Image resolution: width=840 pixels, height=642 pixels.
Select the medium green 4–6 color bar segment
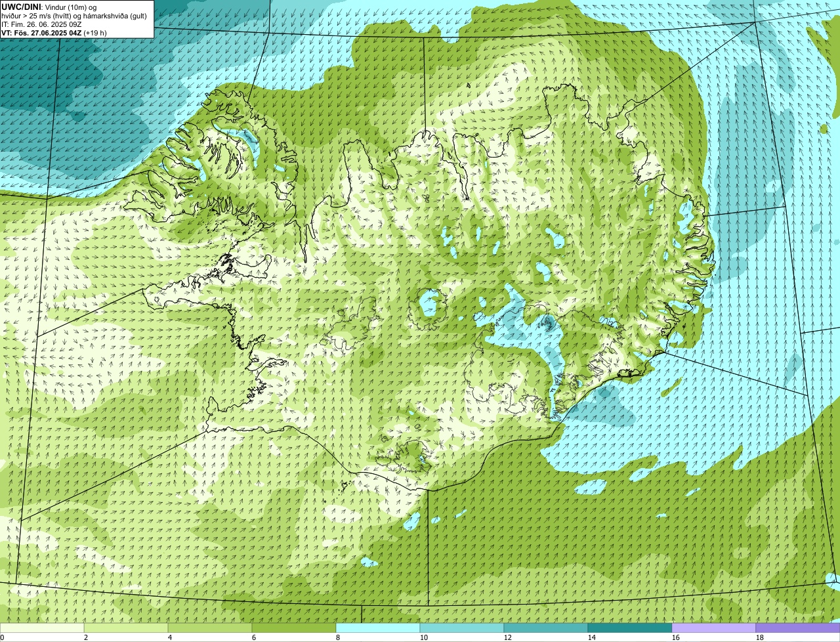[x=210, y=628]
